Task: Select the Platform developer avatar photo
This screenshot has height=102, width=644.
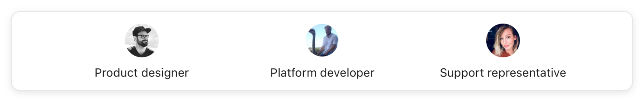Action: (x=322, y=40)
